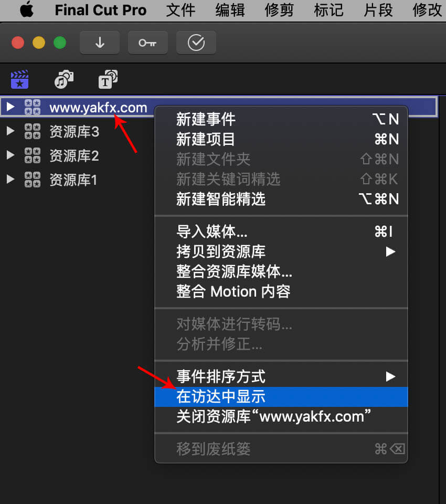Viewport: 446px width, 504px height.
Task: Select the 资源库3 library
Action: pos(74,131)
